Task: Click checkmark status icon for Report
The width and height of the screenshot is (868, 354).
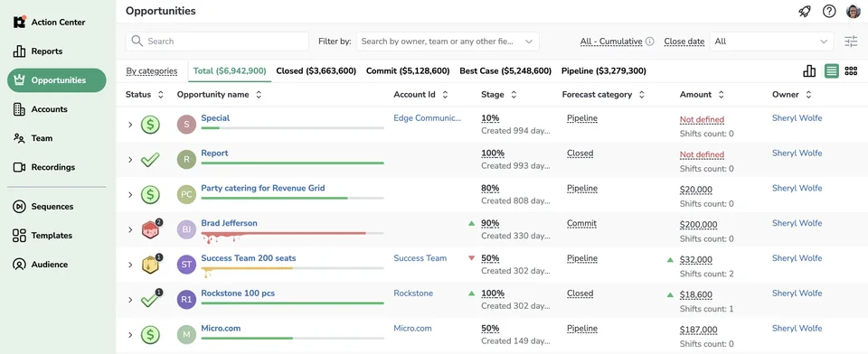Action: tap(150, 160)
